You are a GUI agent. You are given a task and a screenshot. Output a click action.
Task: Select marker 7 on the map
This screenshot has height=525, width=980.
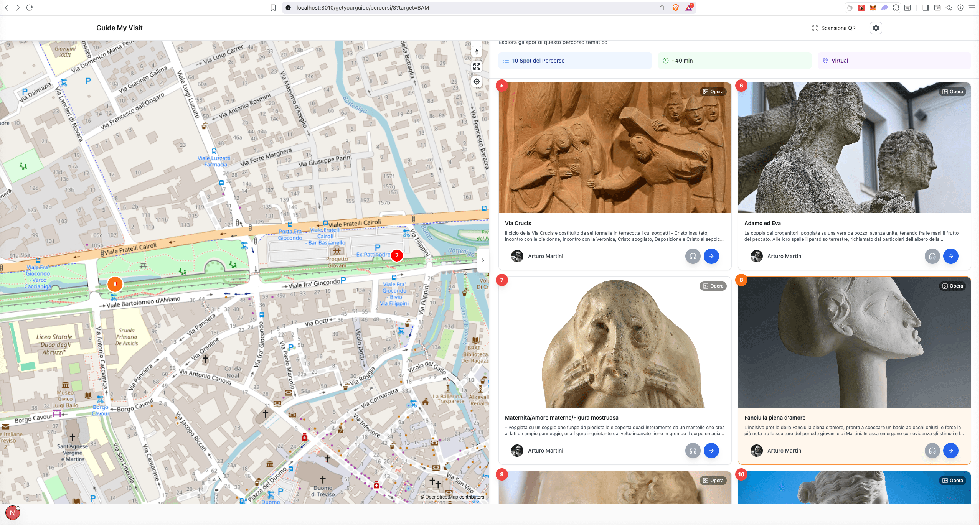click(397, 255)
